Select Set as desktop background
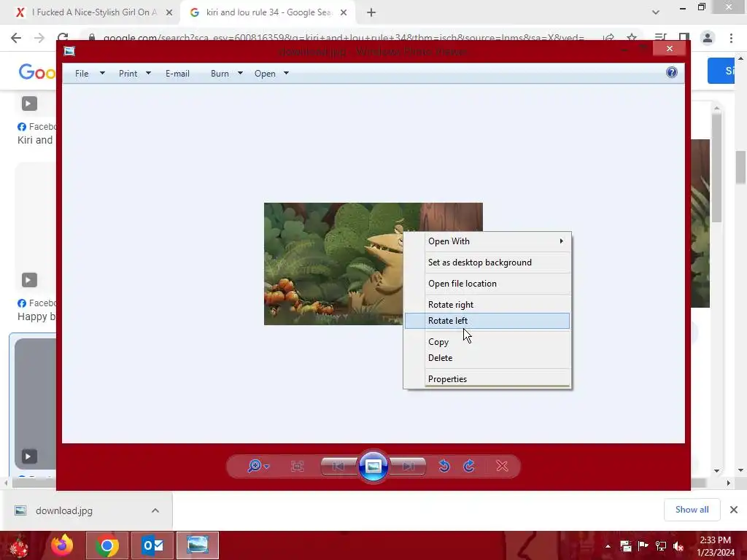This screenshot has width=747, height=560. coord(487,262)
